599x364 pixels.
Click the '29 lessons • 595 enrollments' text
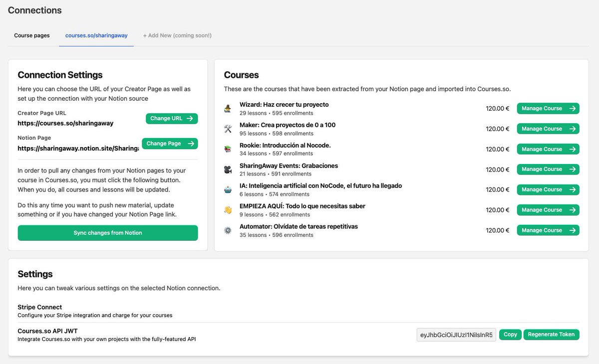click(x=277, y=113)
